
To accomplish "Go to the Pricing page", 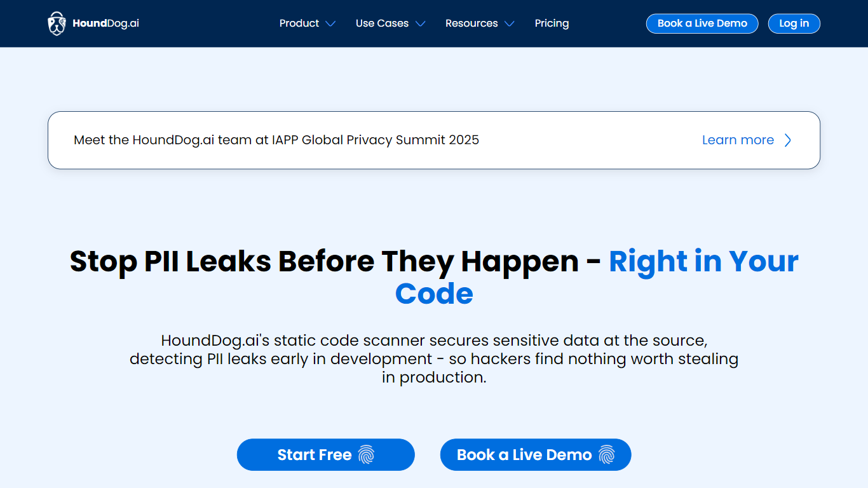I will 552,24.
